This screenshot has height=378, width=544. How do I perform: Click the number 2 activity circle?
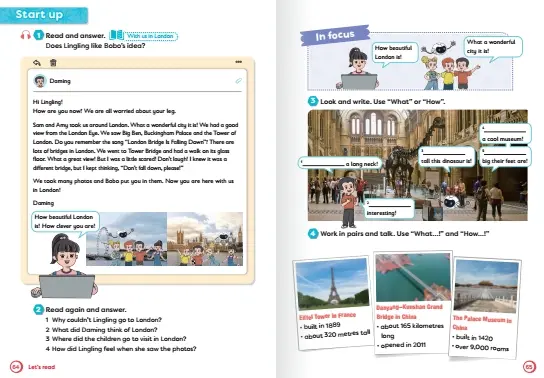(x=38, y=309)
